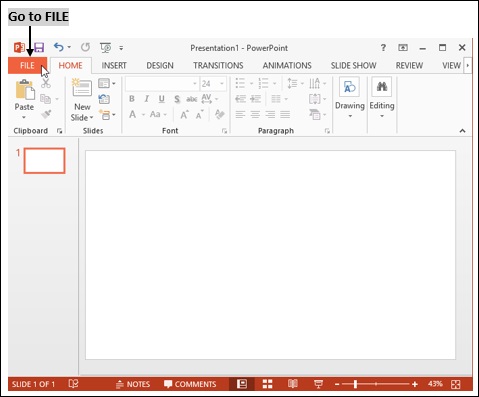Collapse the ribbon with the chevron
Screen dimensions: 479x397
click(462, 131)
